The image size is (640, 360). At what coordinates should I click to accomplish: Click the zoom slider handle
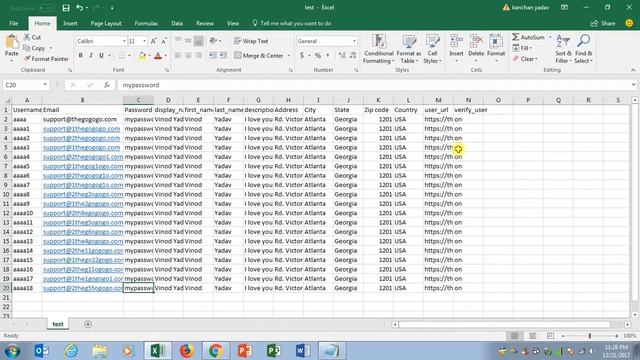click(x=589, y=336)
